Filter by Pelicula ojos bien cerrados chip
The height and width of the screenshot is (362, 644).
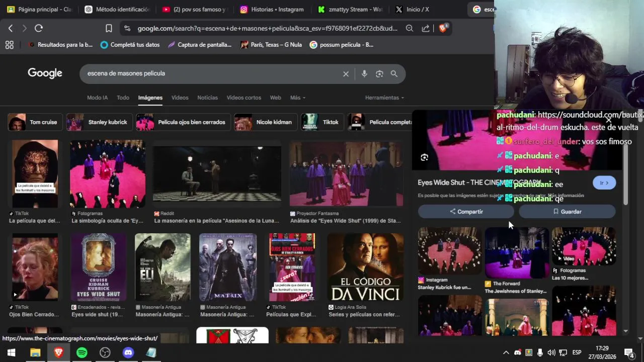tap(183, 122)
